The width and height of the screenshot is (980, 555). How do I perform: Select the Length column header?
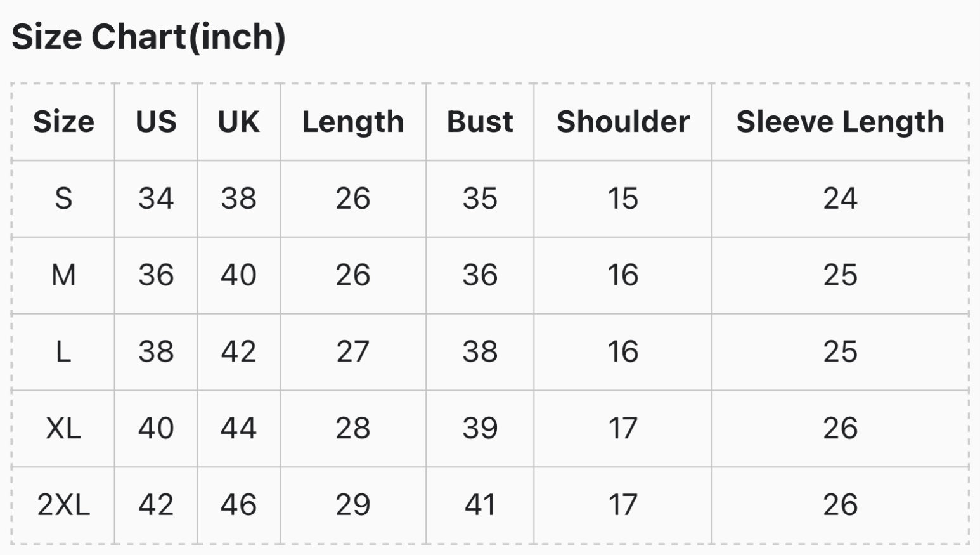pyautogui.click(x=353, y=122)
